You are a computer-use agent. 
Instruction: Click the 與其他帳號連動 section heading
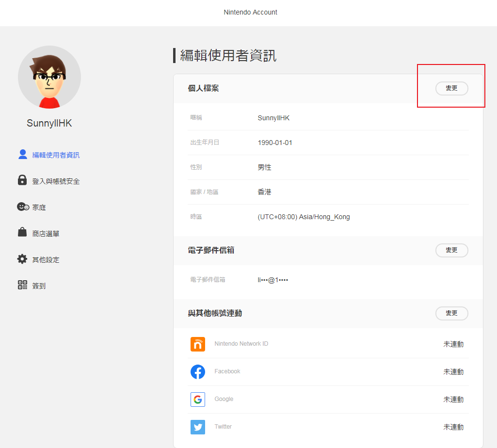tap(215, 313)
